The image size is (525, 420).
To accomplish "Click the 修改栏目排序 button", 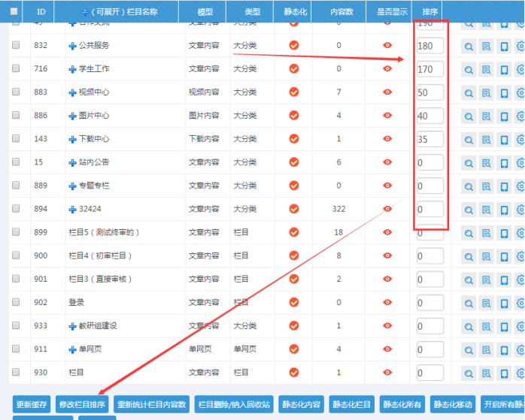I will pyautogui.click(x=83, y=404).
